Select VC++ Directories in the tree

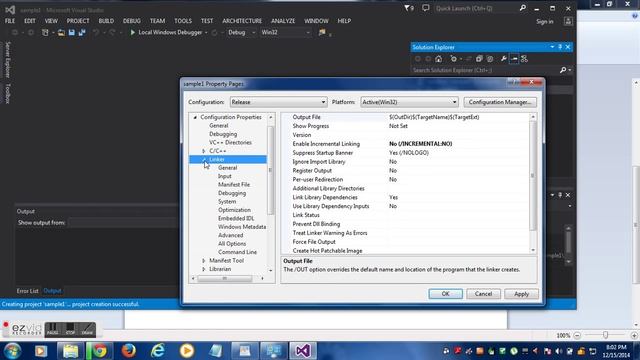click(x=230, y=142)
